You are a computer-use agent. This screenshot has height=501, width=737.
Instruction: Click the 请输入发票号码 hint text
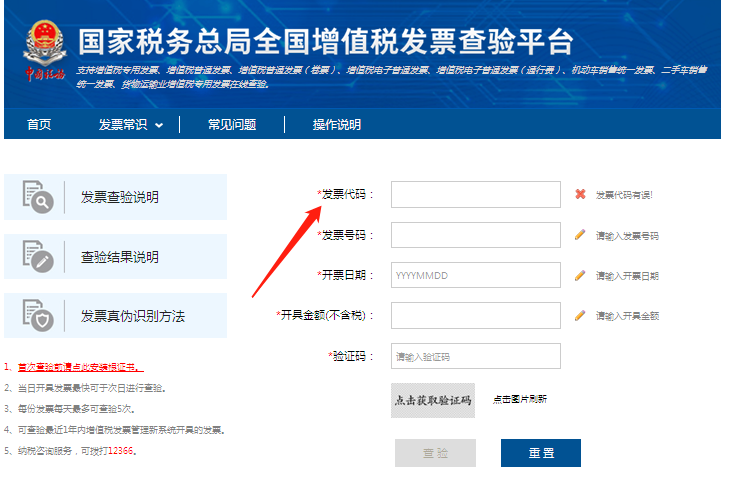pos(627,235)
